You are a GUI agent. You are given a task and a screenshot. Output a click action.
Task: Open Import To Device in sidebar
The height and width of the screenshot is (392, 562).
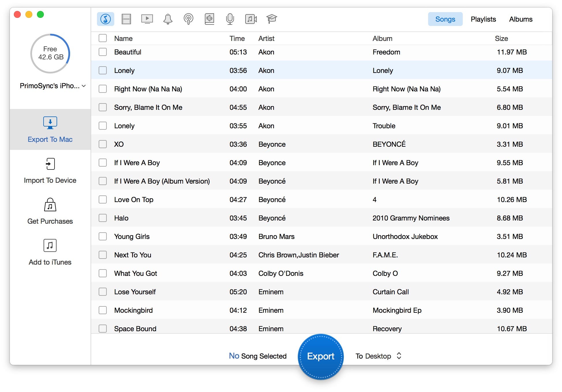[50, 171]
